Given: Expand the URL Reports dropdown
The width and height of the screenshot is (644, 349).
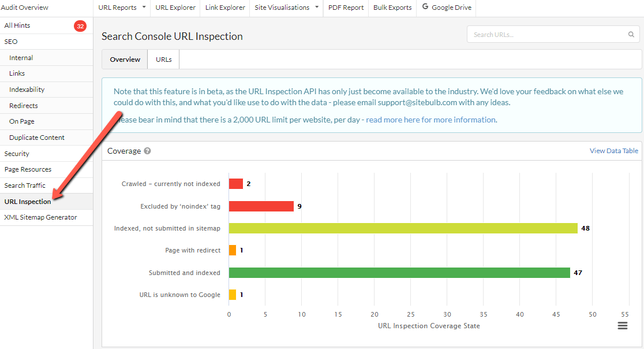Looking at the screenshot, I should point(121,8).
